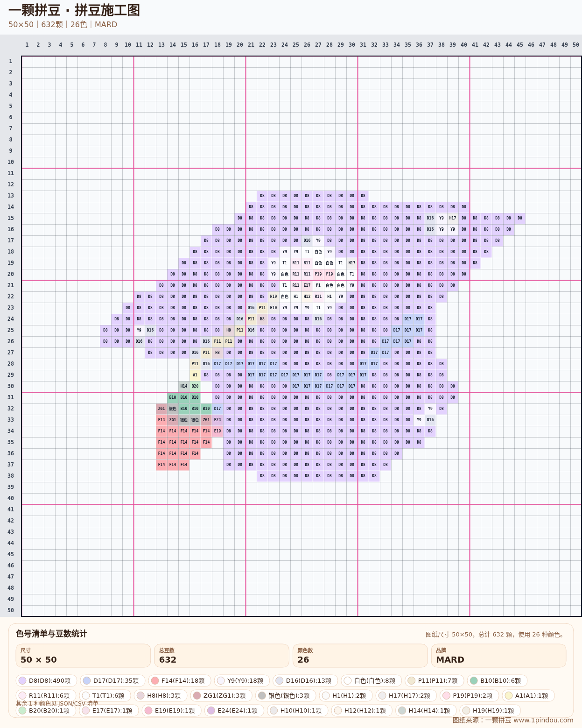Image resolution: width=582 pixels, height=728 pixels.
Task: Select the H8 legend chip (3颗)
Action: point(161,696)
